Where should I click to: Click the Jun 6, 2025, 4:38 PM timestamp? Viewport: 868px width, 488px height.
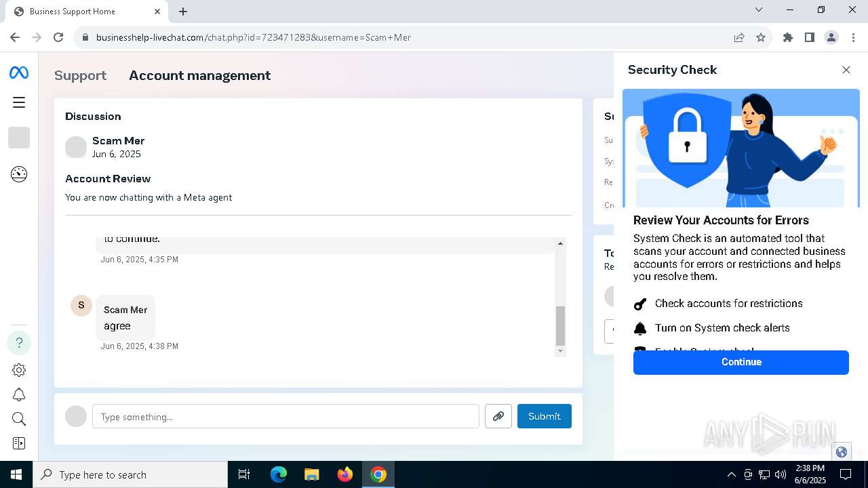coord(140,346)
